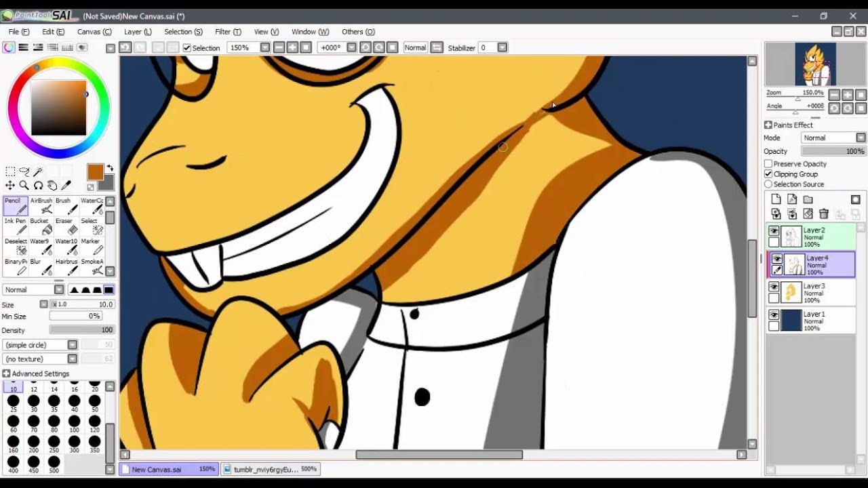This screenshot has height=488, width=868.
Task: Switch to tumblr_nviy6rgyEu canvas tab
Action: pos(270,469)
